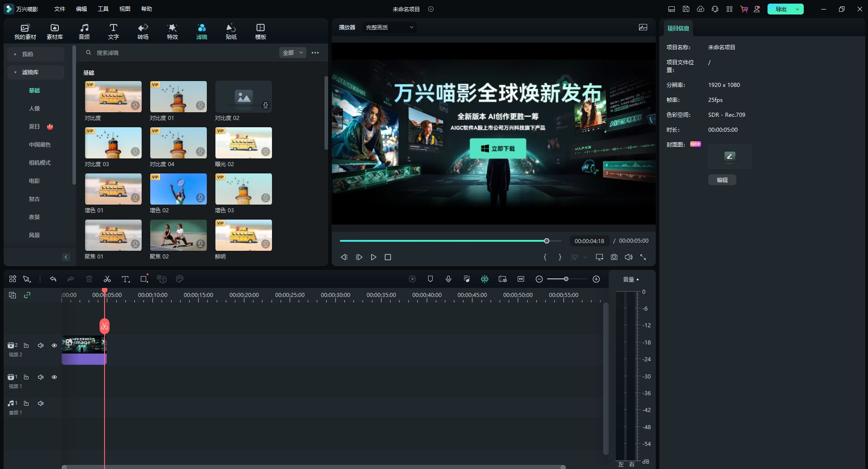Enter fullscreen preview mode
The width and height of the screenshot is (868, 469).
tap(643, 257)
